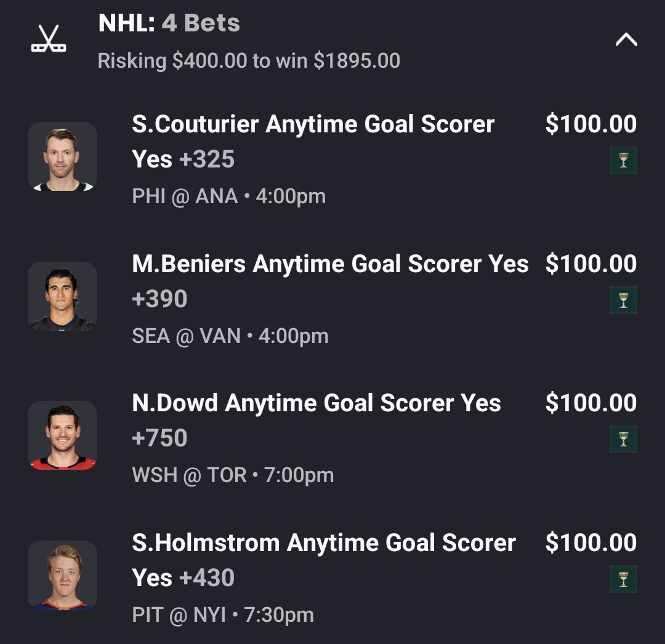This screenshot has width=665, height=644.
Task: Select the S.Holmstrom Anytime Goal Scorer bet
Action: coord(323,560)
